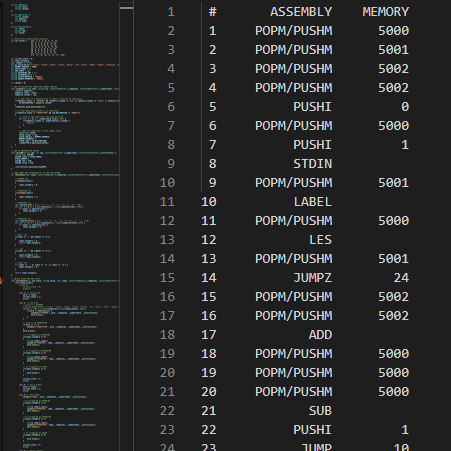Click gutter line number 10
Viewport: 451px width, 451px height.
(x=167, y=183)
